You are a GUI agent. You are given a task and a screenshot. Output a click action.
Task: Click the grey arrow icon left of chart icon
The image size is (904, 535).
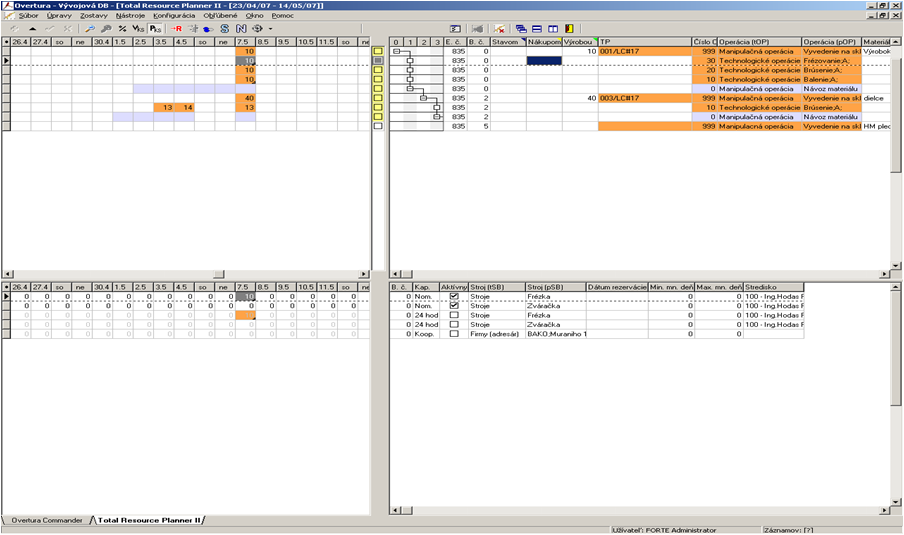(x=477, y=28)
